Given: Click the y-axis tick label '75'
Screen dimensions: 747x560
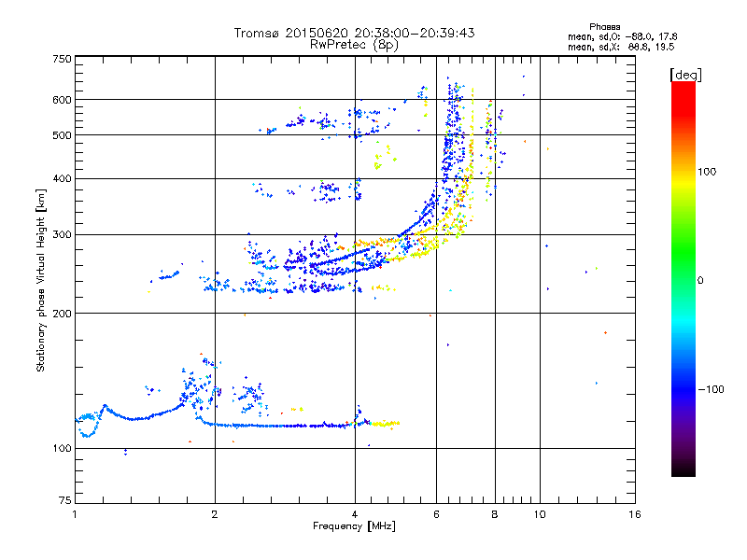Looking at the screenshot, I should pyautogui.click(x=65, y=500).
